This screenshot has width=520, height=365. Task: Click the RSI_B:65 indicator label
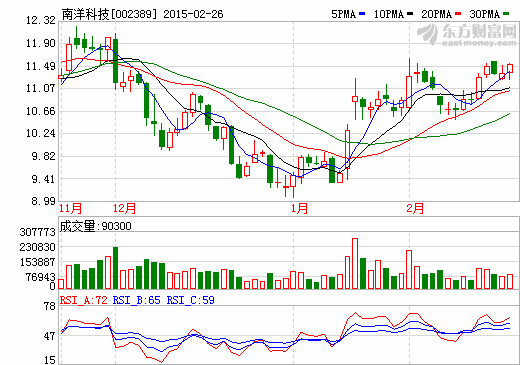tap(137, 300)
